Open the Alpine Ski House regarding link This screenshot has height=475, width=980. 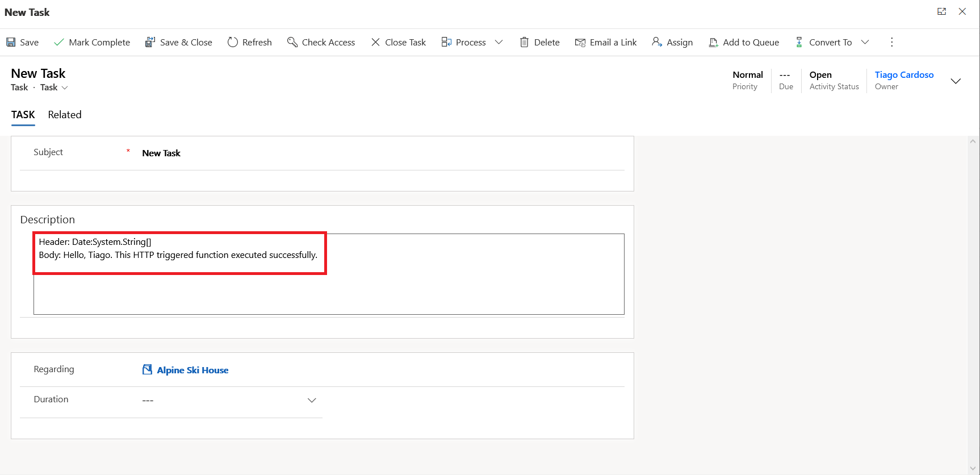192,370
